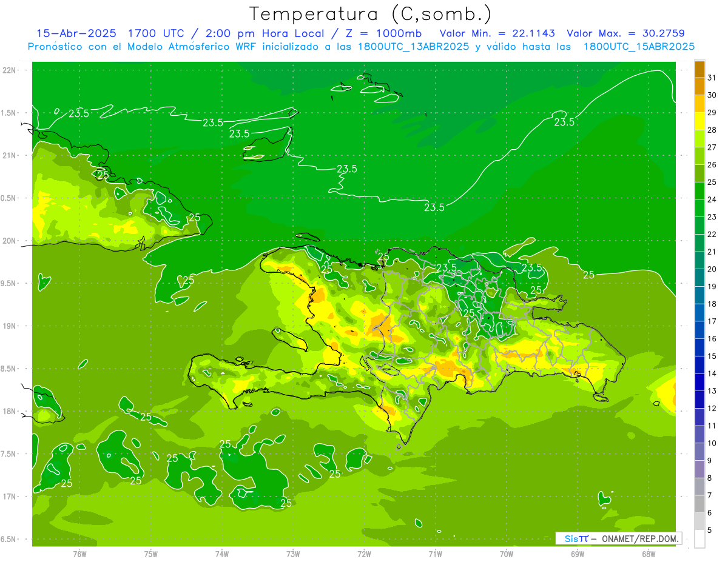The height and width of the screenshot is (562, 728).
Task: Click the 73W longitude axis label
Action: tap(293, 554)
